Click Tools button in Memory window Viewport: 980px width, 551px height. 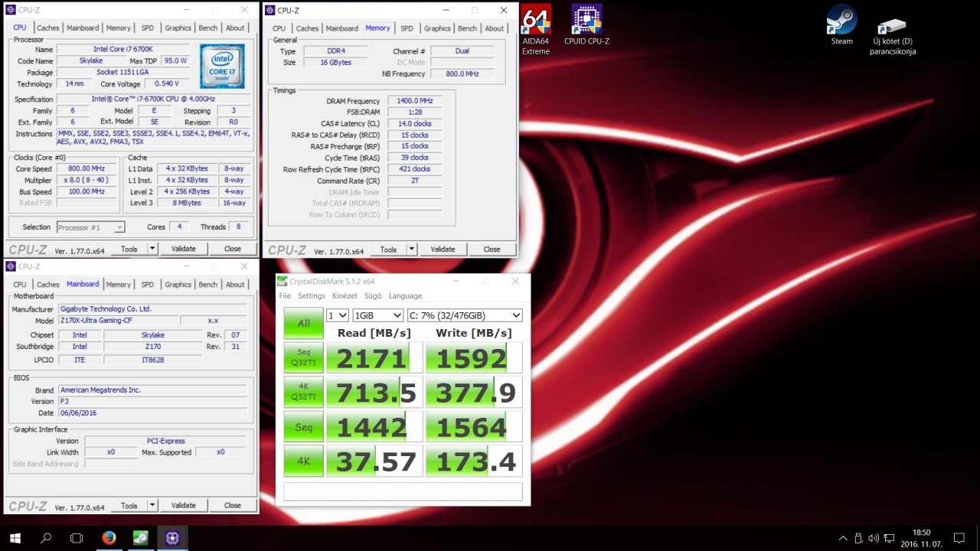click(388, 249)
